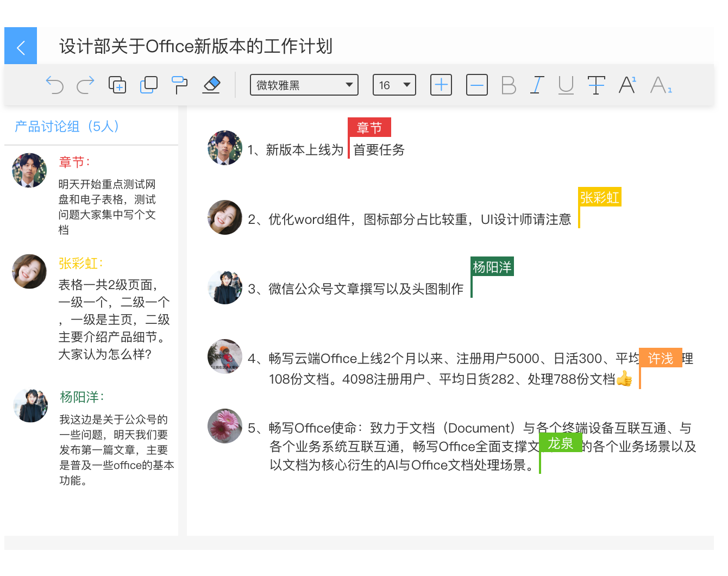Toggle bold formatting

(x=509, y=85)
